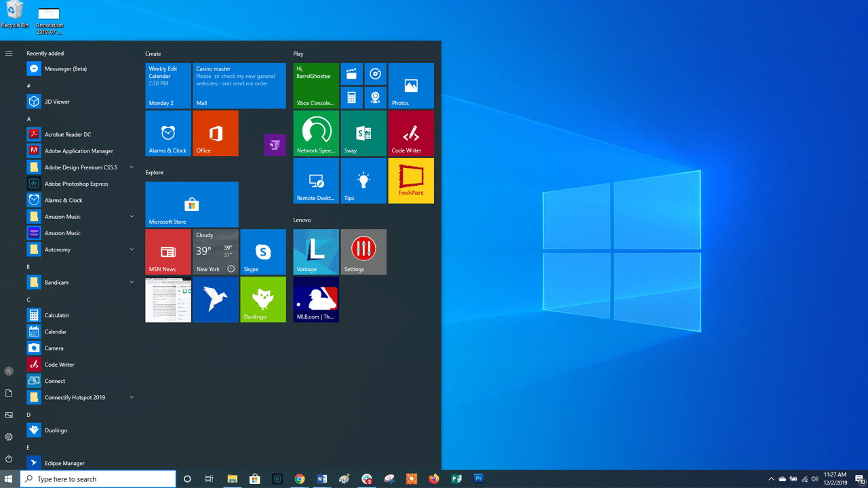Launch Lenovo Vantage tile
Viewport: 868px width, 488px height.
point(315,251)
